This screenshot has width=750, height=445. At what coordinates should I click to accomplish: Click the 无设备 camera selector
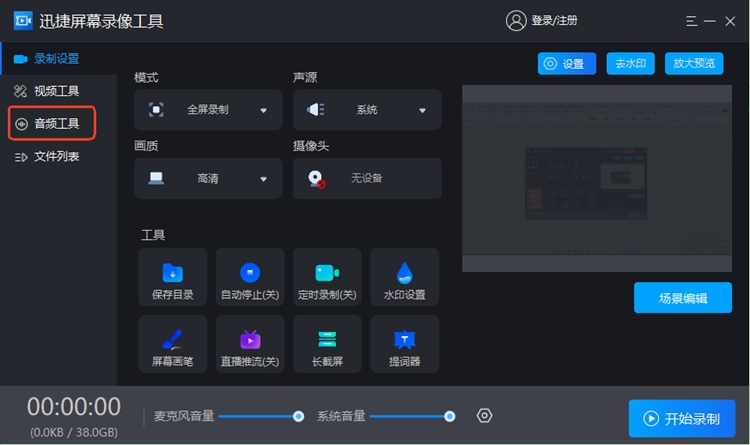click(367, 178)
